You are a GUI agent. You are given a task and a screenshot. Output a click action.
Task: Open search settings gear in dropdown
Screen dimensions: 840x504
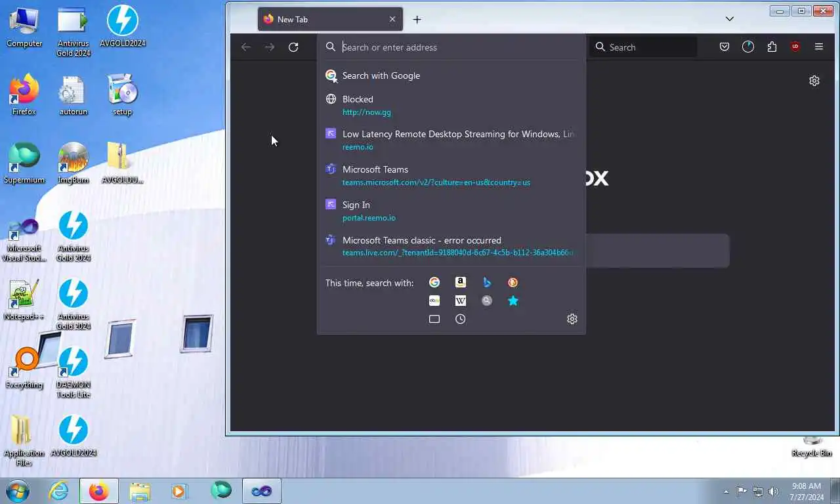(x=572, y=319)
